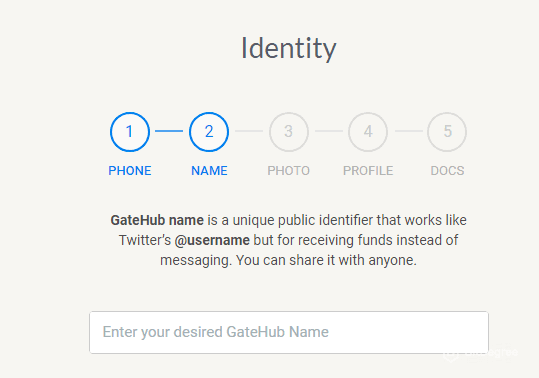Click the bold @username text
The image size is (539, 378).
(212, 240)
